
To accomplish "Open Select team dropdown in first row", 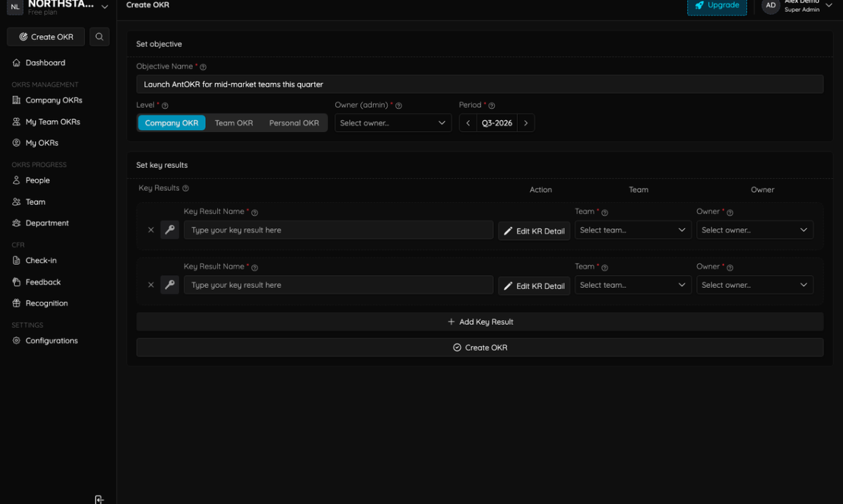I will click(x=633, y=230).
